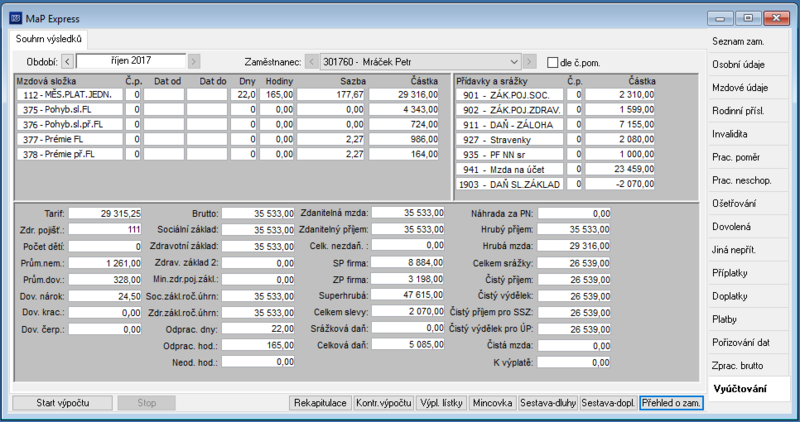Open Rodinní přísl. section
The width and height of the screenshot is (800, 422).
(x=749, y=111)
